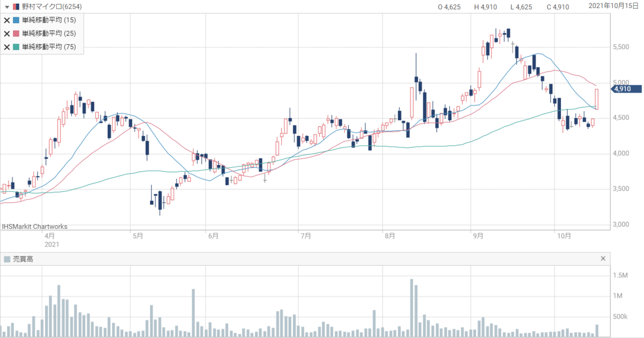The image size is (644, 338).
Task: Click the teal swatch for moving average 75
Action: [x=16, y=47]
